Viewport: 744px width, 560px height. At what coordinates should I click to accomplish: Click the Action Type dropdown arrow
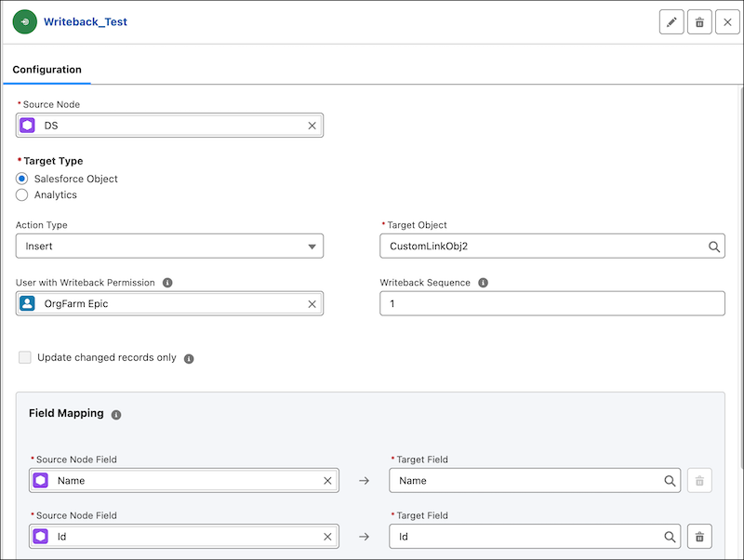(x=312, y=247)
